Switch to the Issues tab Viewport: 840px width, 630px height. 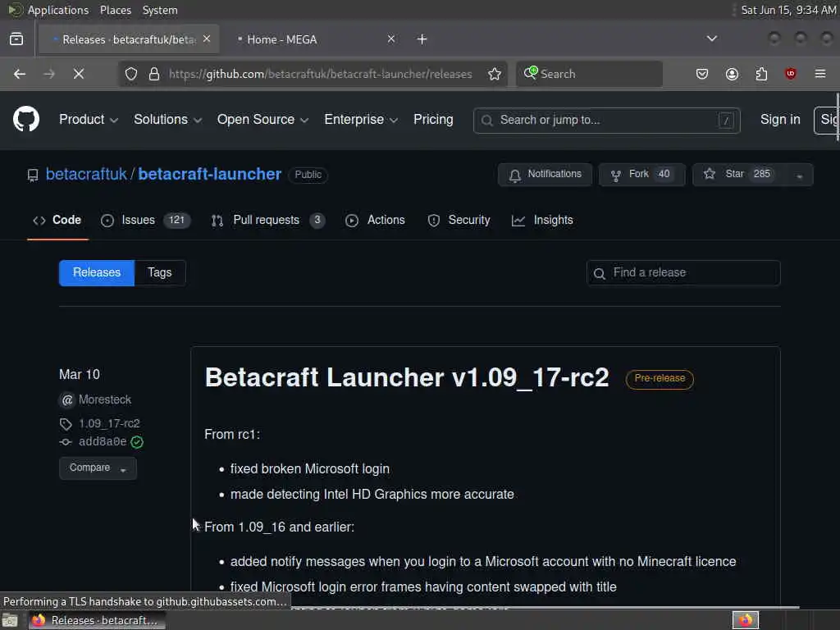(145, 220)
